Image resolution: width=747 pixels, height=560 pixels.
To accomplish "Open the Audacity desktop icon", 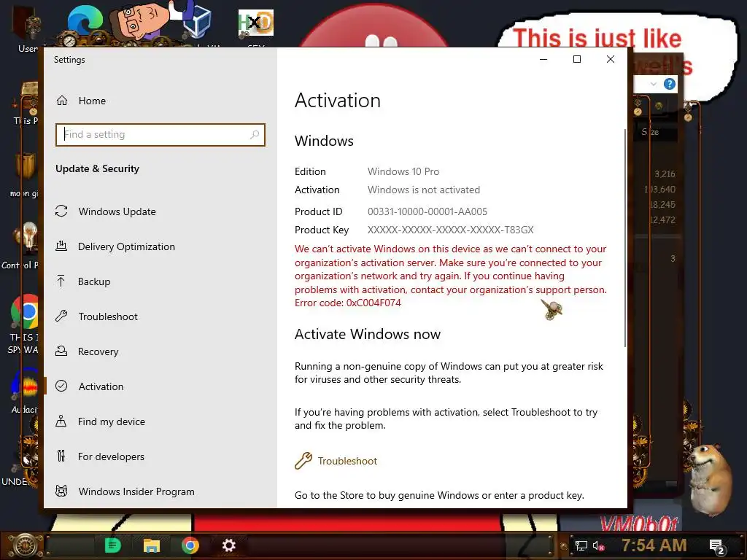I will [25, 384].
